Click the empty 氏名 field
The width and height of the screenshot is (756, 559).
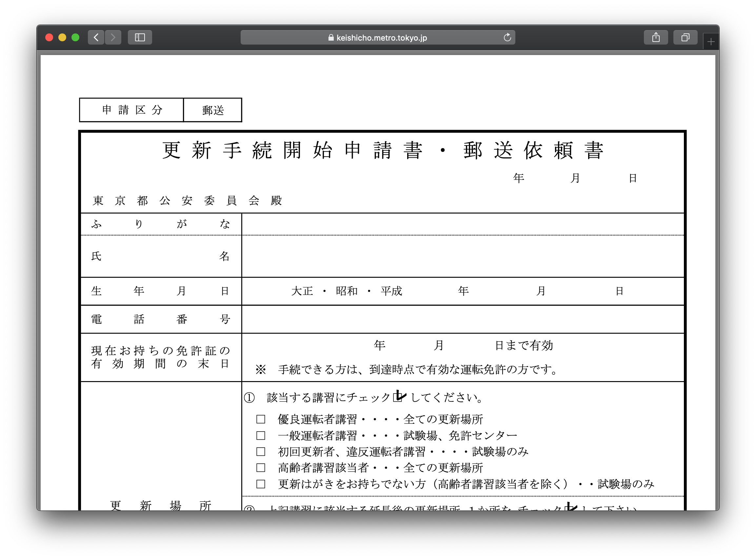(463, 256)
